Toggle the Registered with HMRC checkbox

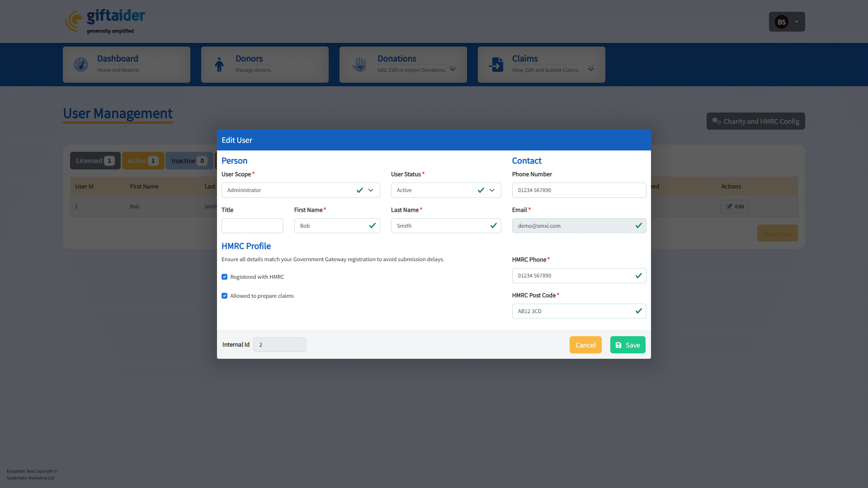(x=224, y=277)
